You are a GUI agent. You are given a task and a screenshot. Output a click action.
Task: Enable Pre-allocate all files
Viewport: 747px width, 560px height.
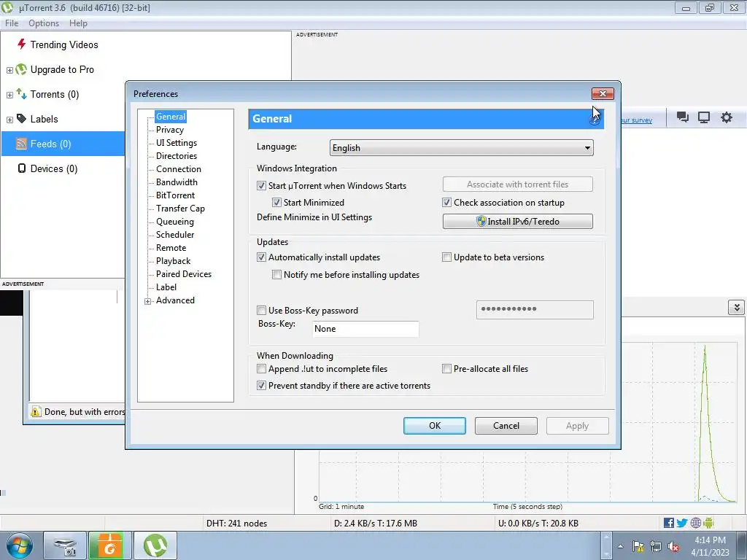point(446,368)
